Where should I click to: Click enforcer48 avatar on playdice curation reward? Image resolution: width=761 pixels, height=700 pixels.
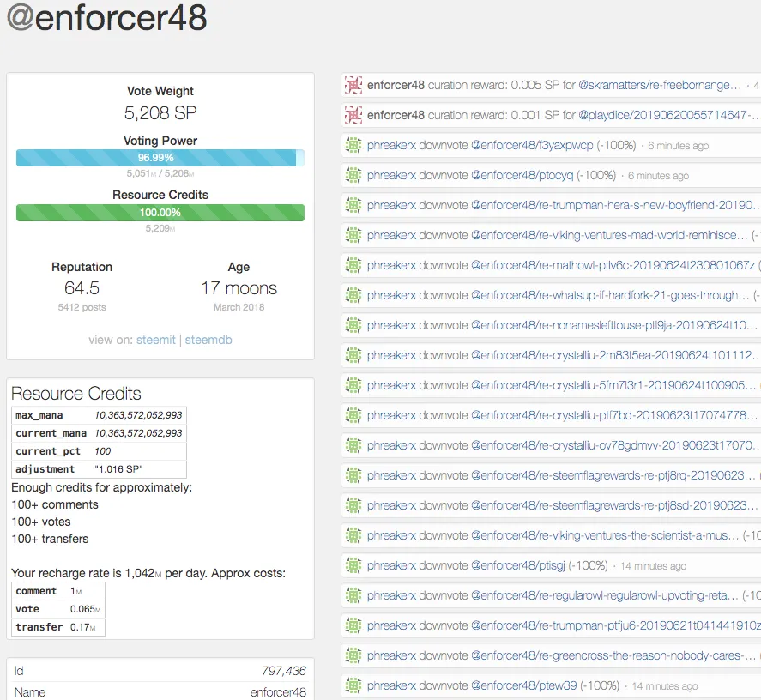coord(353,115)
